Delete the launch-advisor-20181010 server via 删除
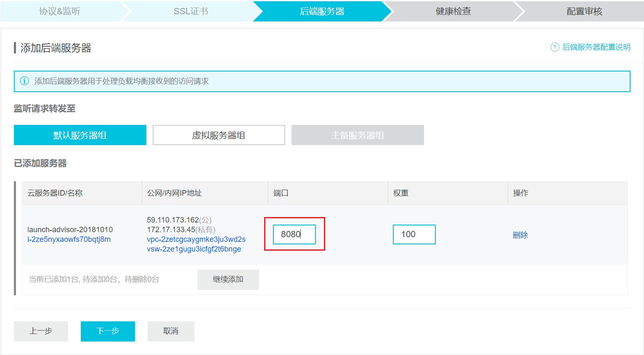644x355 pixels. pos(520,235)
